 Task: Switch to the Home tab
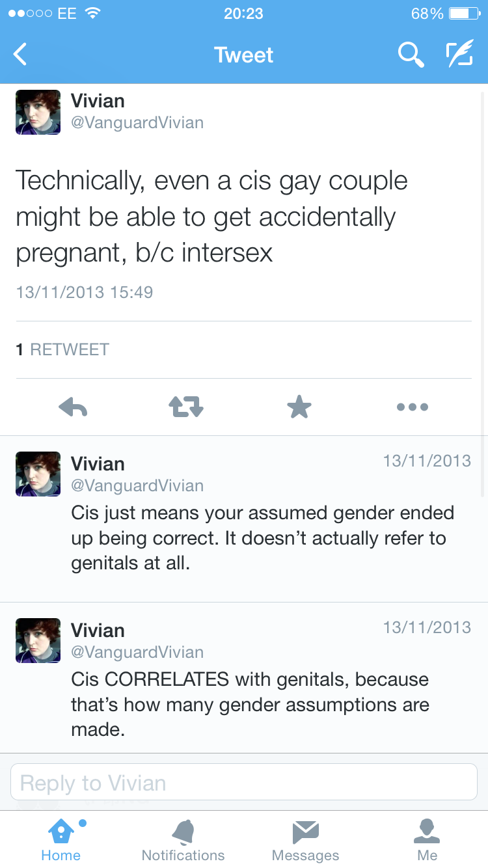point(61,840)
